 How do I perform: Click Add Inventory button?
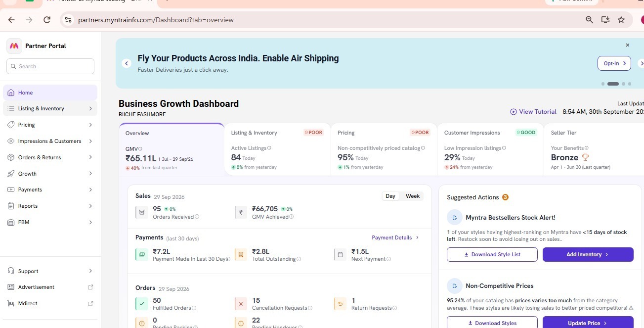click(x=588, y=254)
